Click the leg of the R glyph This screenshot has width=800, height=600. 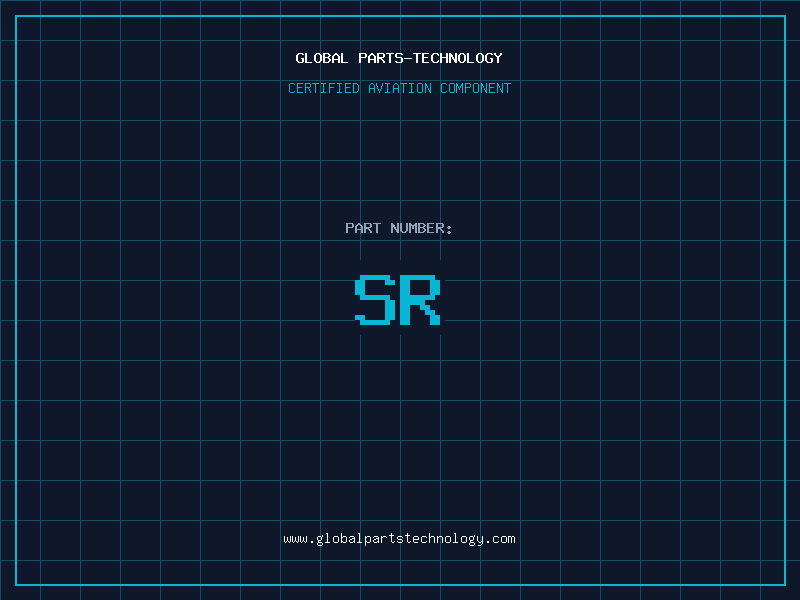click(433, 316)
